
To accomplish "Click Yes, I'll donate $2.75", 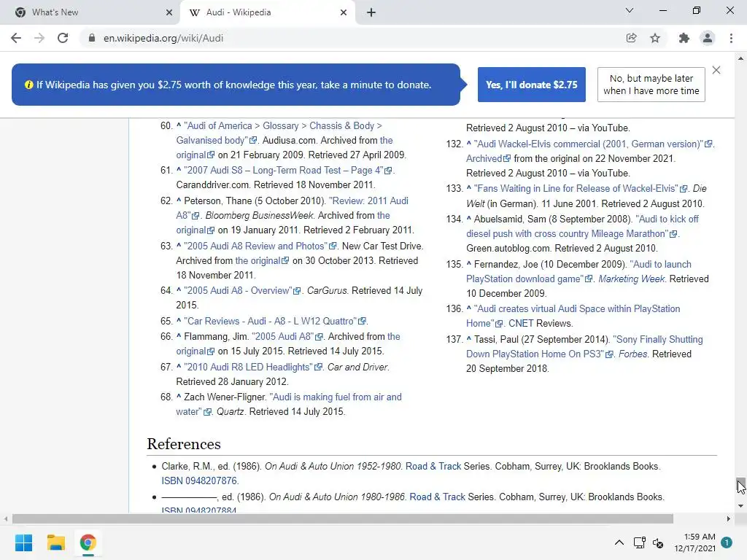I will 532,85.
